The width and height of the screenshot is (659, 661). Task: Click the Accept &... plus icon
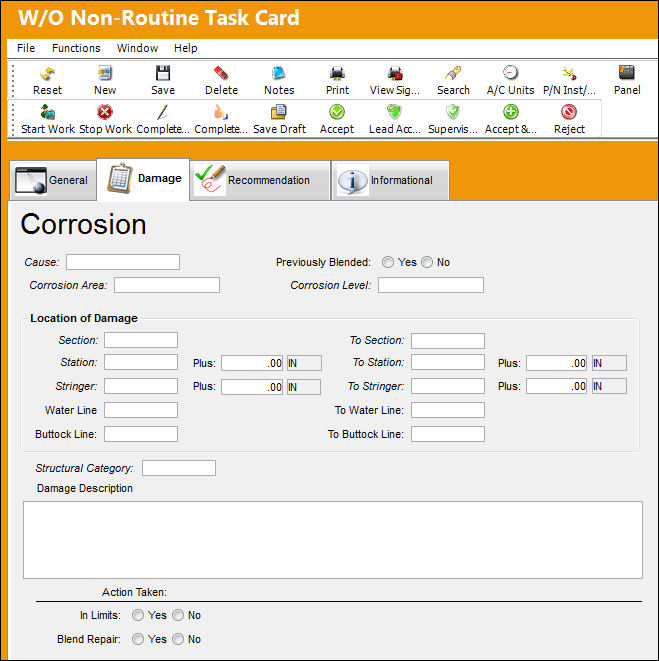click(x=511, y=112)
